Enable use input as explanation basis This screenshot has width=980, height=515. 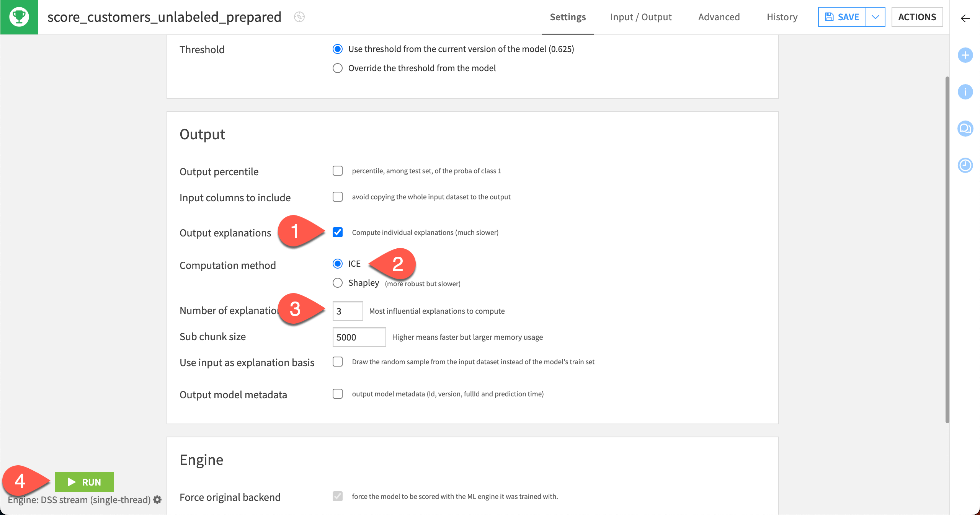(337, 362)
